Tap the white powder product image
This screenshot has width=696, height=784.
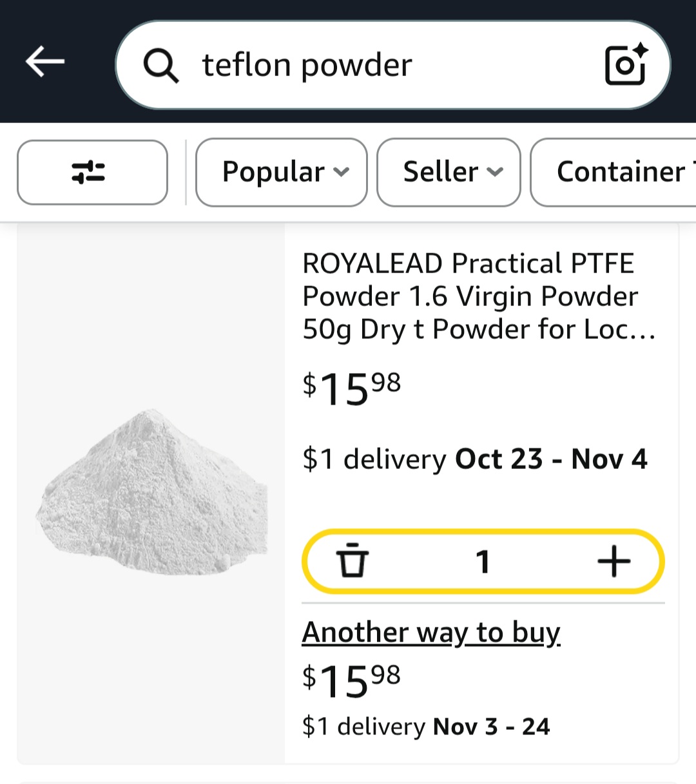(x=151, y=493)
